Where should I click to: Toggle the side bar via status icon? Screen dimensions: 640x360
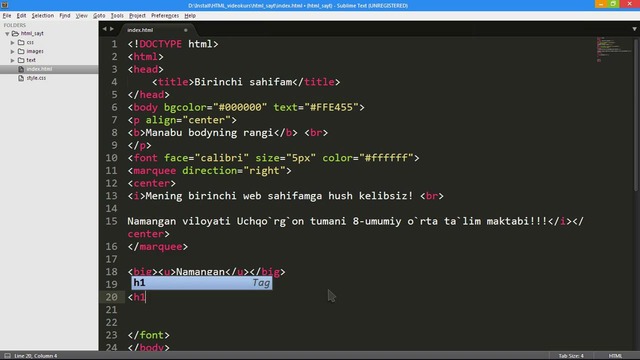pos(7,356)
